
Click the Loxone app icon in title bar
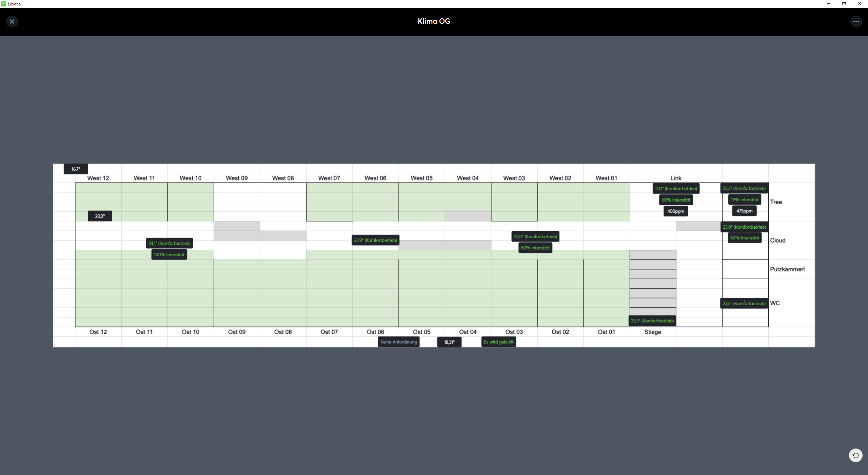(x=3, y=4)
